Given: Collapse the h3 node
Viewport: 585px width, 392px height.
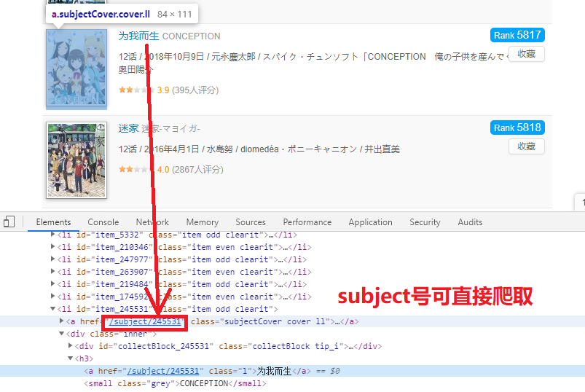Looking at the screenshot, I should 71,358.
